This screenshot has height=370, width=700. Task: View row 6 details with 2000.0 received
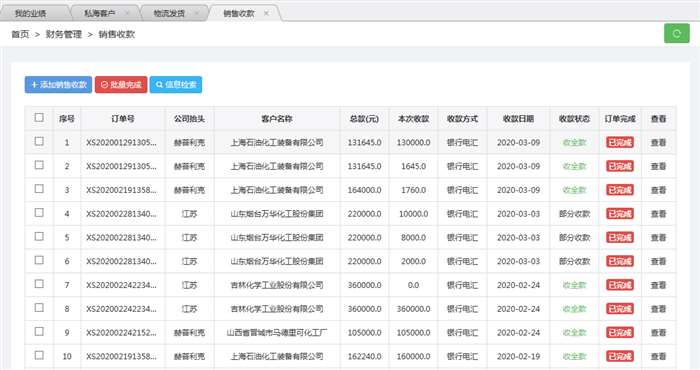click(x=658, y=262)
